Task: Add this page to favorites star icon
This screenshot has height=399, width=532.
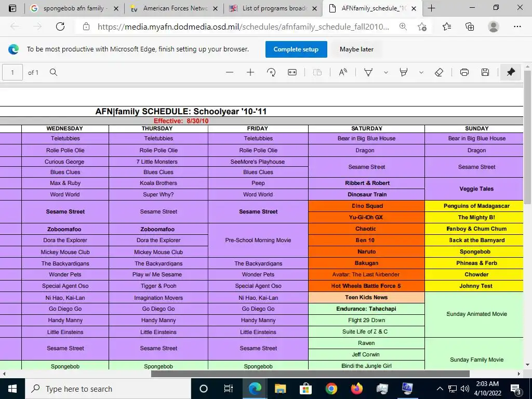Action: [x=422, y=26]
